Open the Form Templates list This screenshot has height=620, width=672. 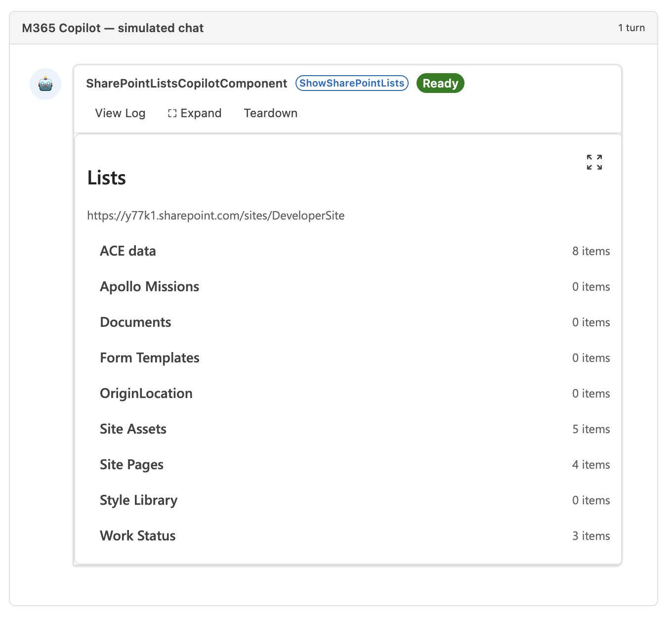point(348,358)
